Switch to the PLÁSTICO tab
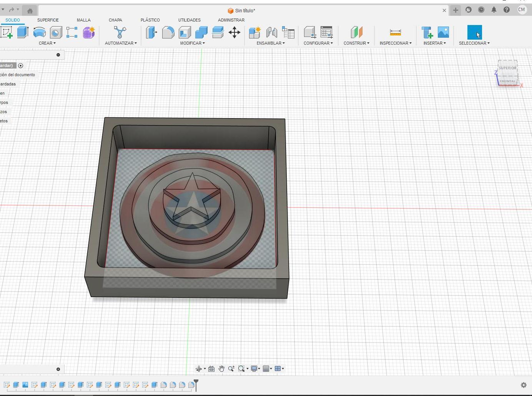 (150, 20)
